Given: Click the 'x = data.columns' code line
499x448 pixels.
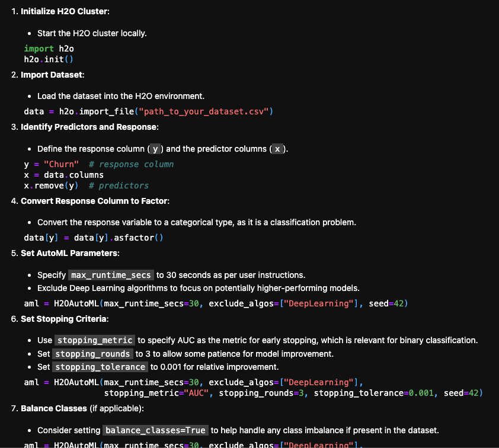Looking at the screenshot, I should pos(64,175).
